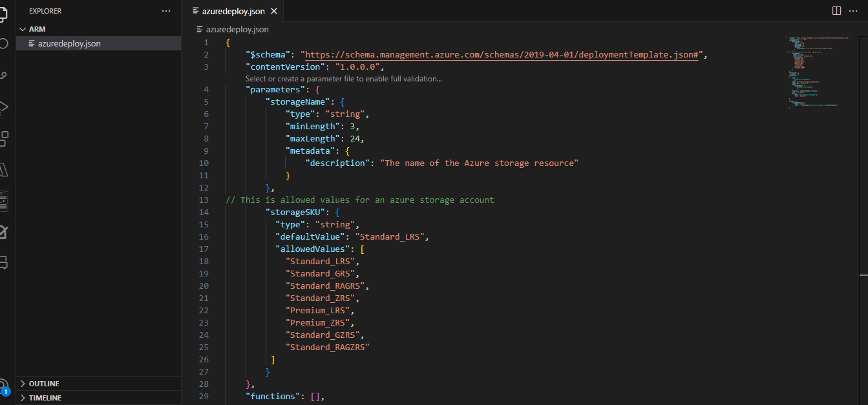Click the "metadata" key
The width and height of the screenshot is (868, 405).
310,151
